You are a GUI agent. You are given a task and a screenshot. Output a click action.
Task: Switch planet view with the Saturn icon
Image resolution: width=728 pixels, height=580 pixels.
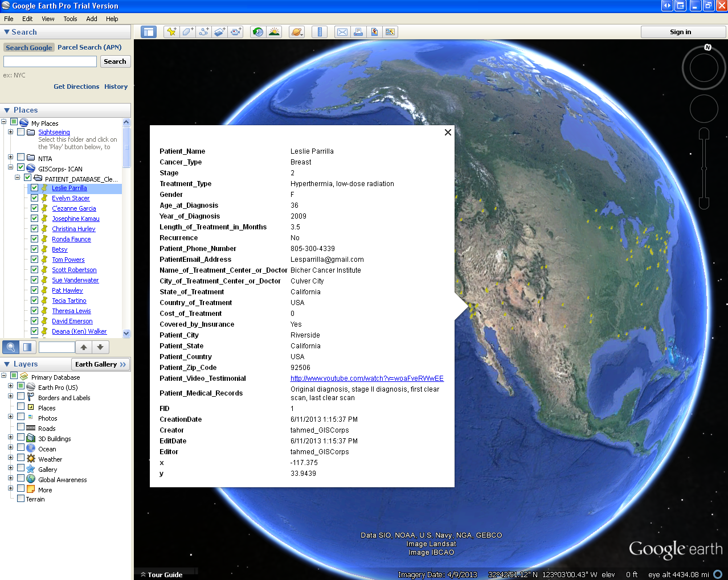297,32
